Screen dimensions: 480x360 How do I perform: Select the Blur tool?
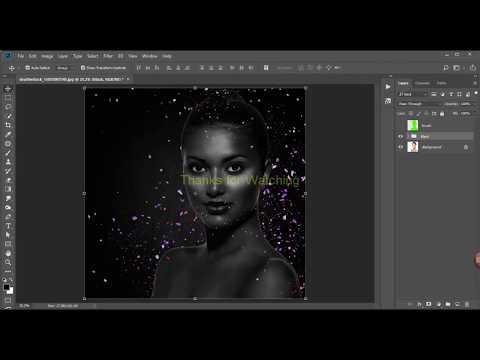[8, 198]
